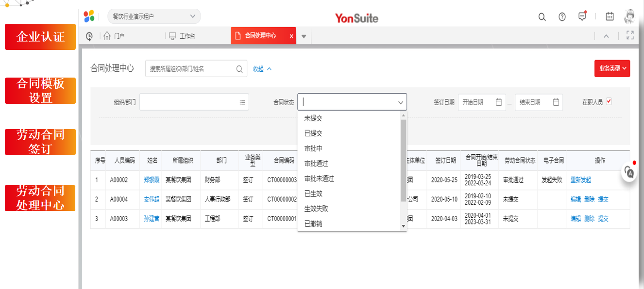Expand the 业务类型 red dropdown button

point(612,68)
